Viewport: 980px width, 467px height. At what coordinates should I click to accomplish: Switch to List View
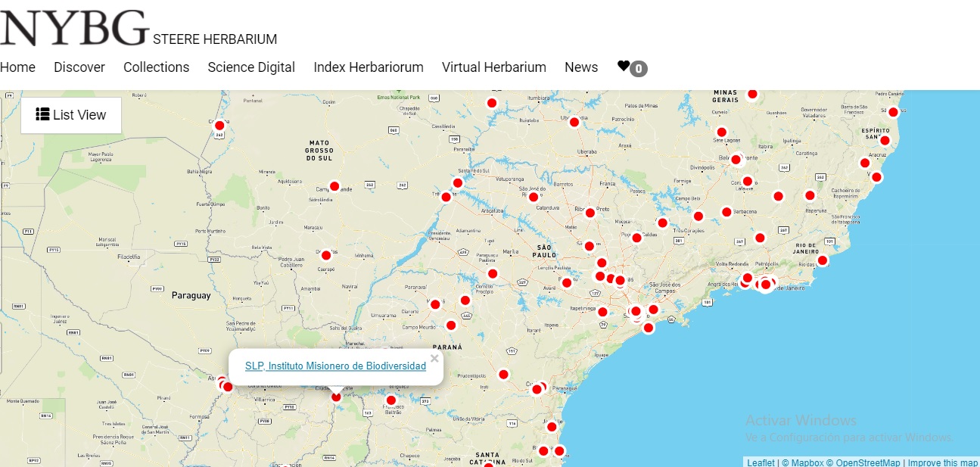click(71, 115)
